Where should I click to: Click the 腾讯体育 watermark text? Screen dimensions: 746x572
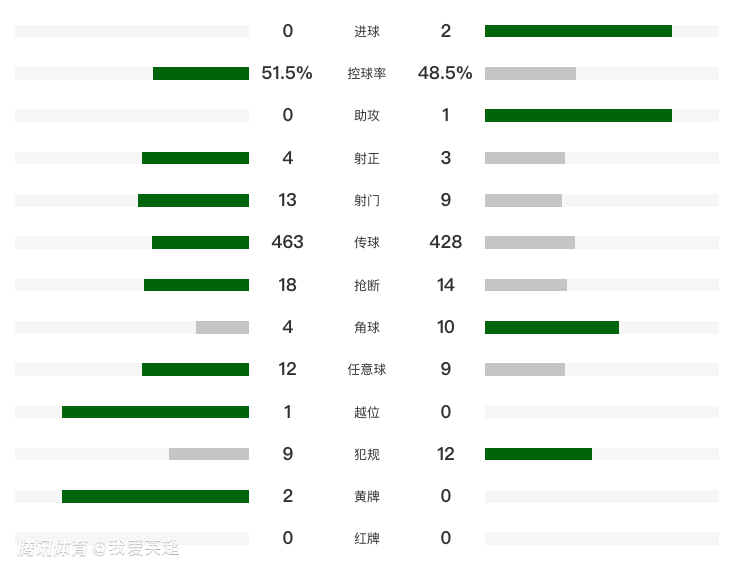[x=52, y=548]
